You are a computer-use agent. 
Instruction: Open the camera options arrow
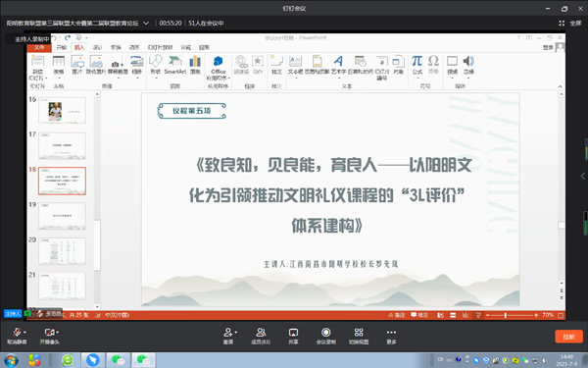pyautogui.click(x=58, y=333)
